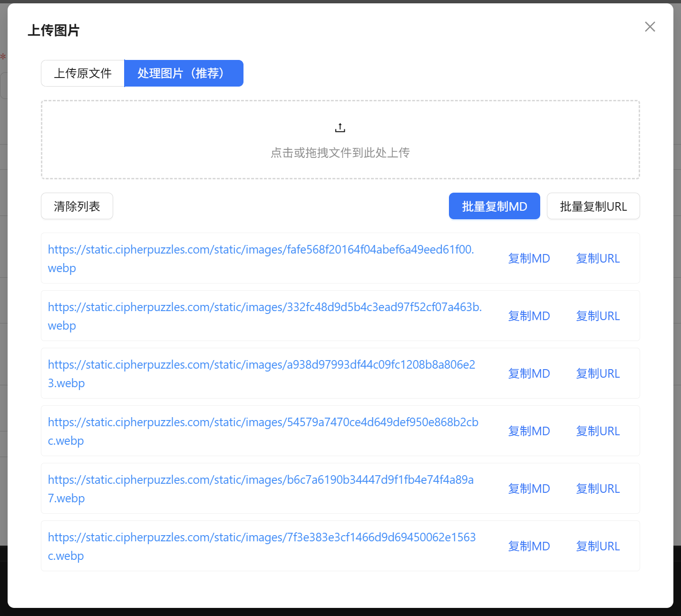Copy MD for the 7f3e383e image
681x616 pixels.
tap(529, 547)
